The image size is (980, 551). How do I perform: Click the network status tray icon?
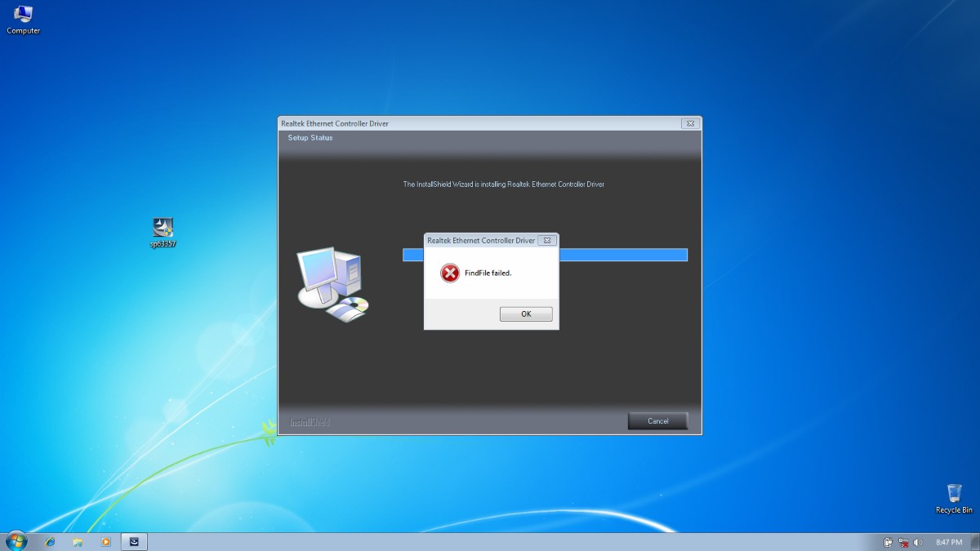(x=903, y=542)
